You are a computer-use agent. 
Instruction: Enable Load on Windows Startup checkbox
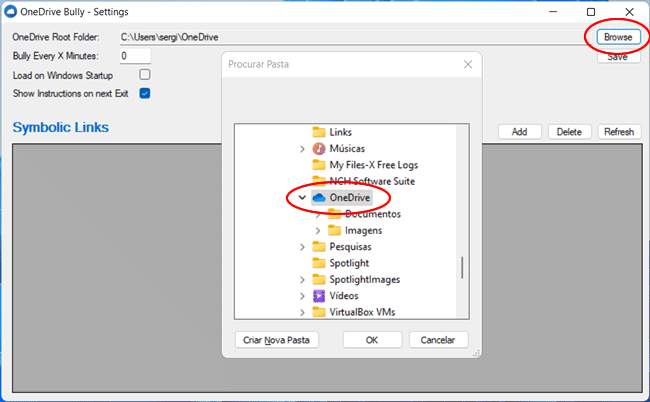(x=145, y=75)
